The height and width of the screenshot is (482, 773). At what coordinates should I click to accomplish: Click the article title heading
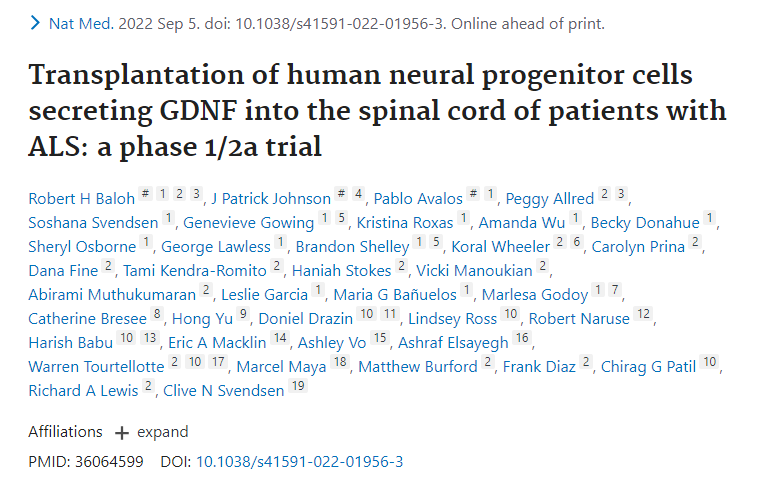tap(377, 110)
